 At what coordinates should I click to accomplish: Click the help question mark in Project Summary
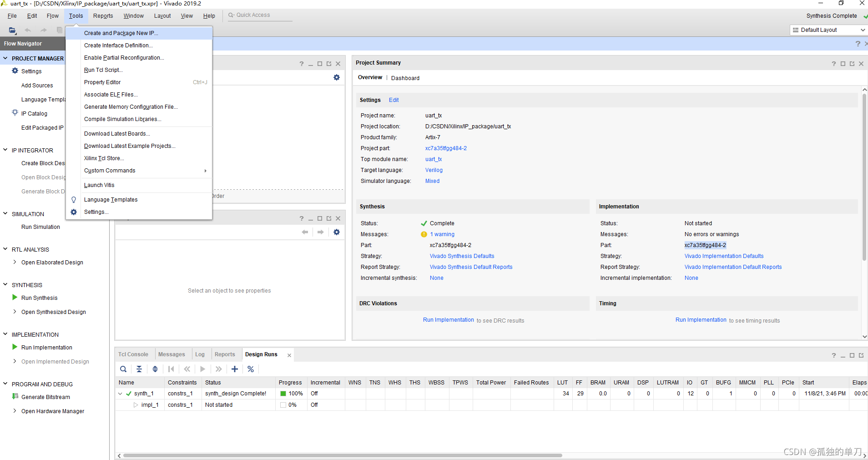tap(834, 64)
